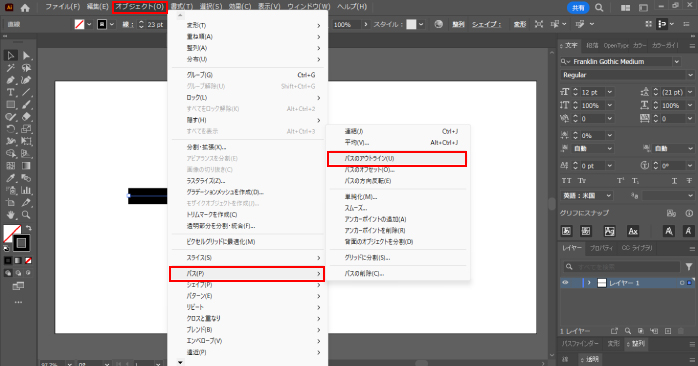This screenshot has height=366, width=698.
Task: Open the Franklin Gothic Medium font dropdown
Action: [x=677, y=61]
